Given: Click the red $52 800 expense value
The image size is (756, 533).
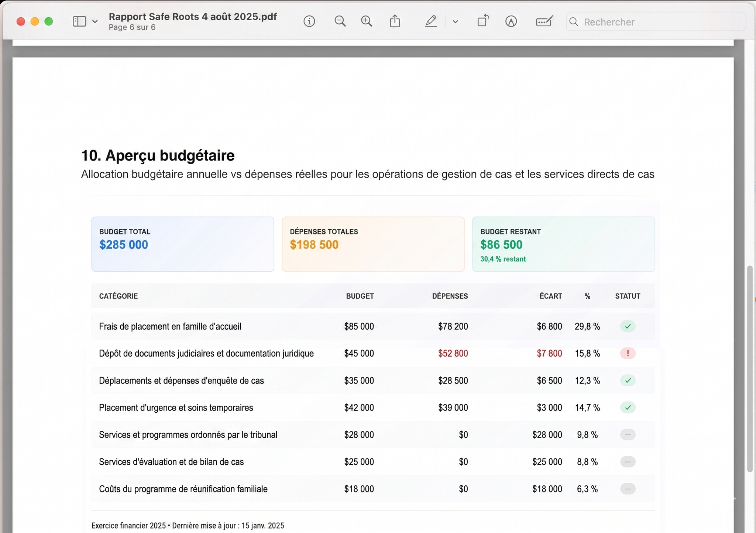Looking at the screenshot, I should pyautogui.click(x=453, y=354).
